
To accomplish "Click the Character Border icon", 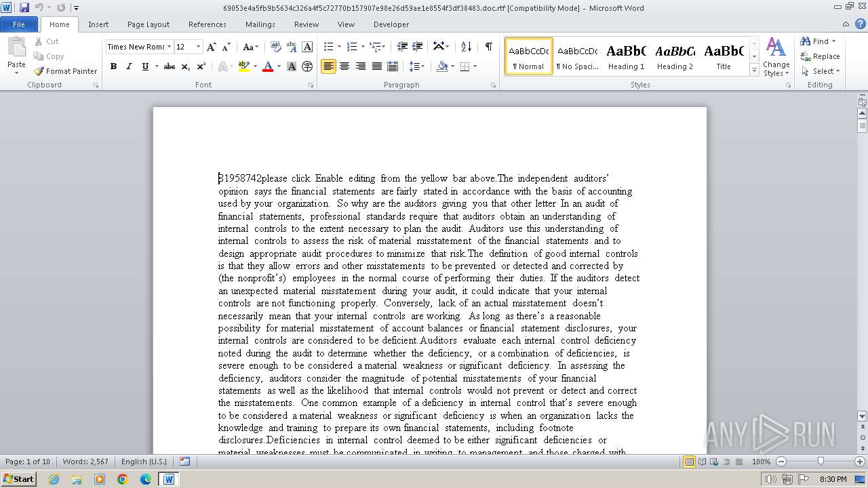I will click(307, 47).
